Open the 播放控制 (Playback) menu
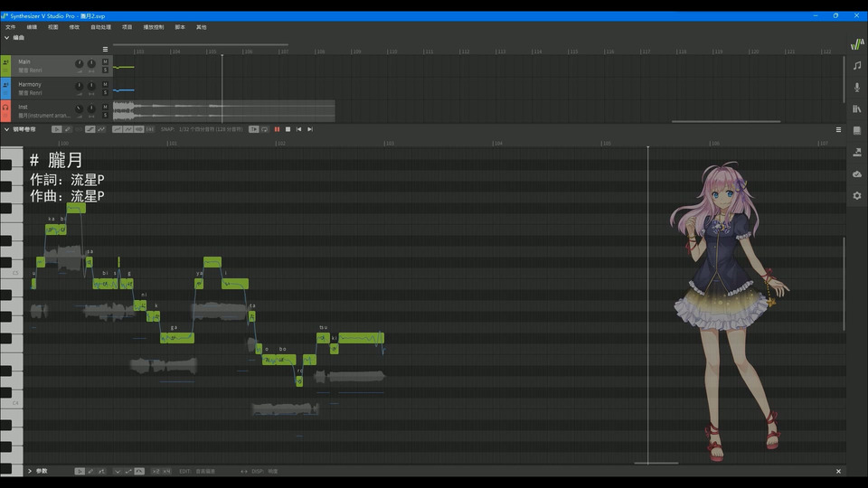The width and height of the screenshot is (868, 488). (x=154, y=27)
